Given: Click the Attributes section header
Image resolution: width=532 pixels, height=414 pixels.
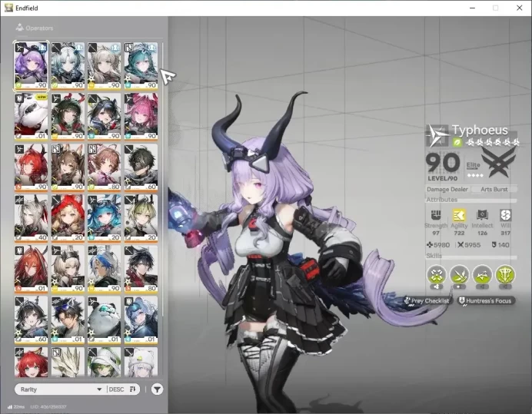Looking at the screenshot, I should (442, 200).
